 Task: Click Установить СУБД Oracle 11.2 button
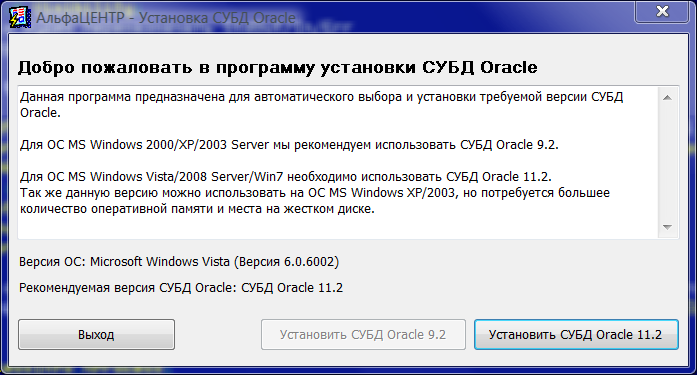[x=576, y=335]
